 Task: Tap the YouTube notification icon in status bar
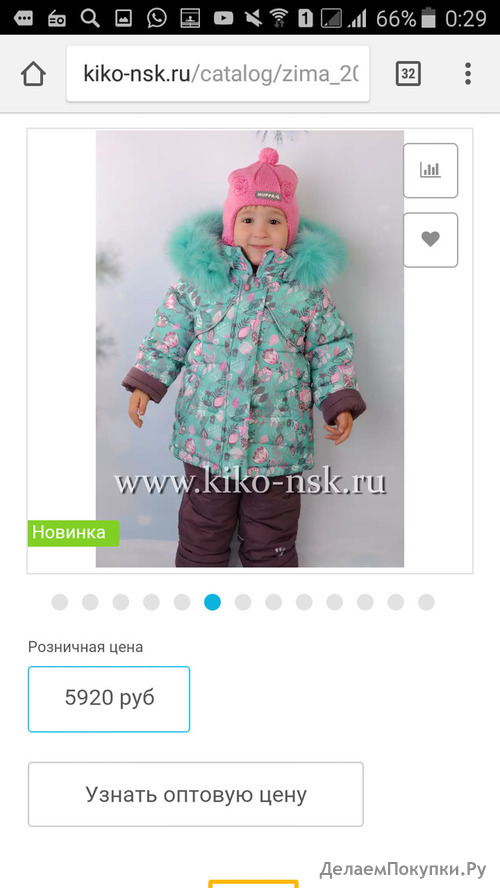click(223, 18)
